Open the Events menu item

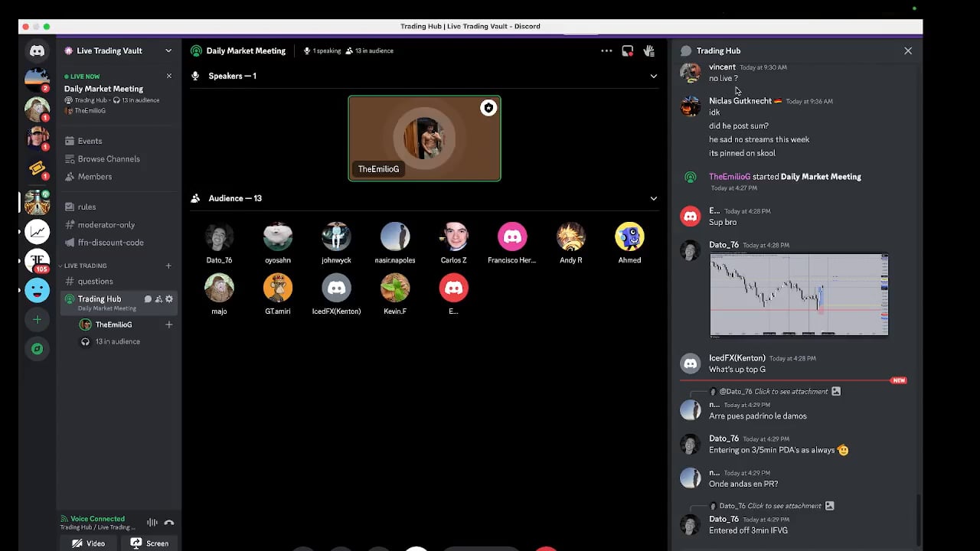90,141
